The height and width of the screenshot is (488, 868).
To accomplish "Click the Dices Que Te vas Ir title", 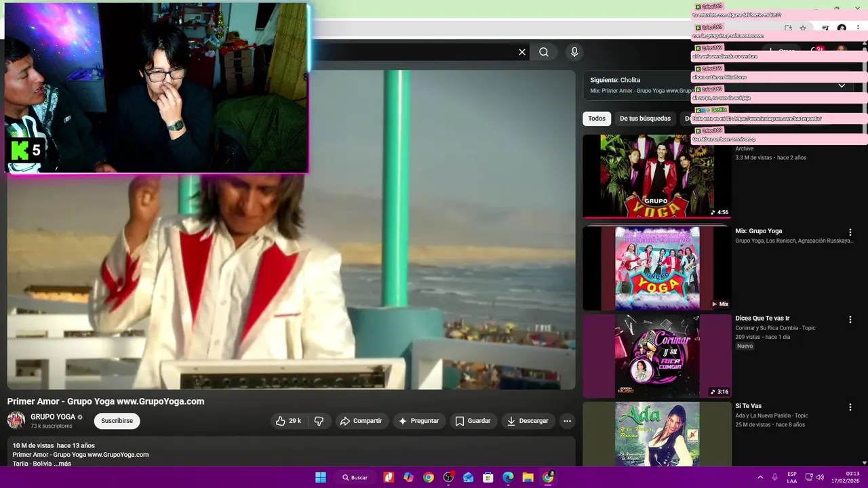I will [762, 319].
